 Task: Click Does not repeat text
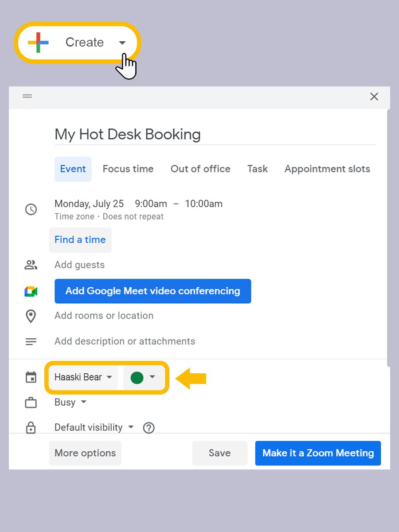(x=133, y=217)
